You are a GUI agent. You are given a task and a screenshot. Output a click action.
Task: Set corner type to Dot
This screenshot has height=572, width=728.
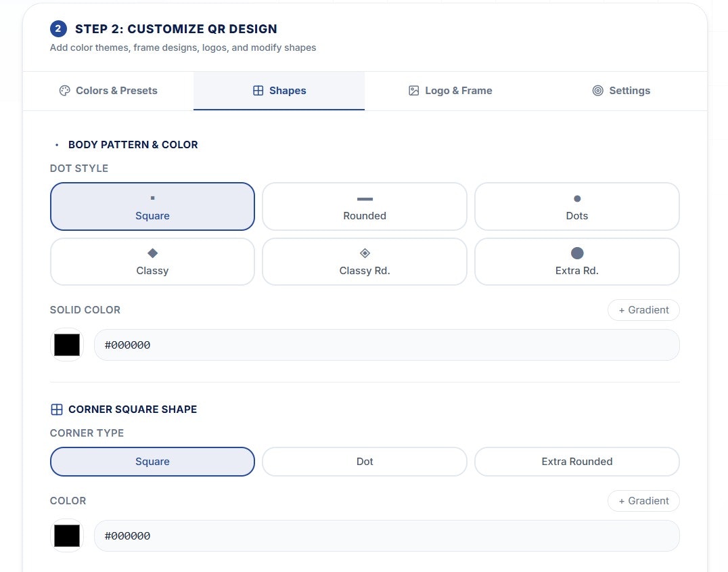point(365,462)
